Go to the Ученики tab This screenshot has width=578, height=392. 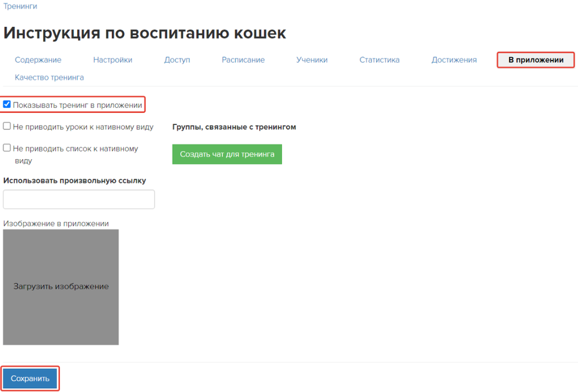pos(312,60)
